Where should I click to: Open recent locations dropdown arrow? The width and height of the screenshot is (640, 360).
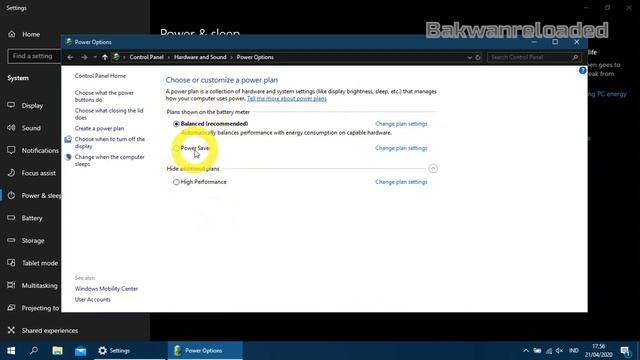[x=95, y=57]
